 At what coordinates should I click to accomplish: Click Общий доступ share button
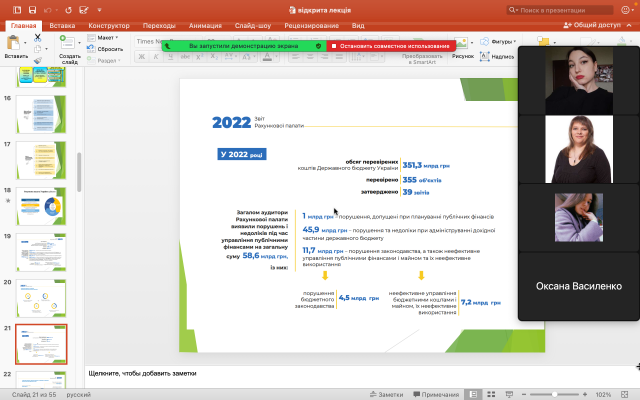click(x=592, y=25)
